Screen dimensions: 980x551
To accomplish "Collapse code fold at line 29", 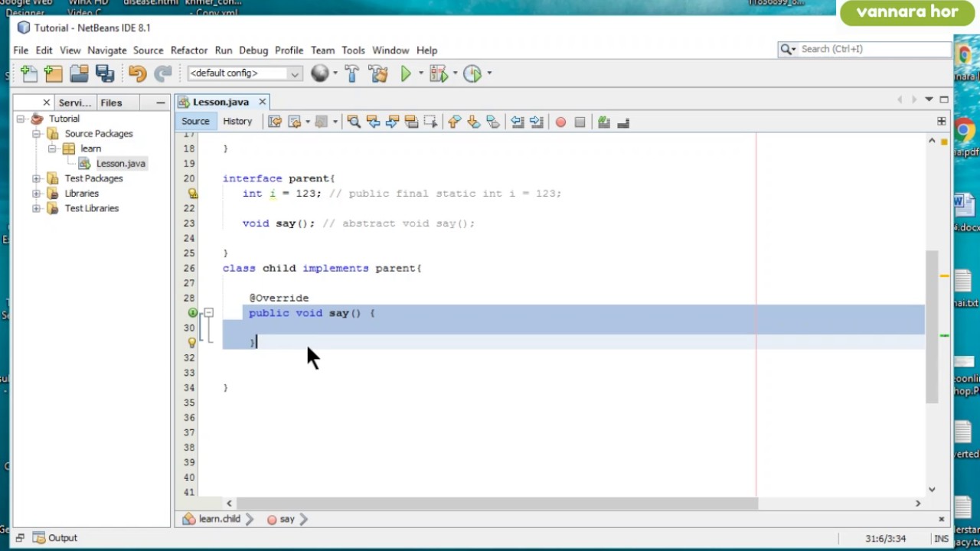I will 208,313.
